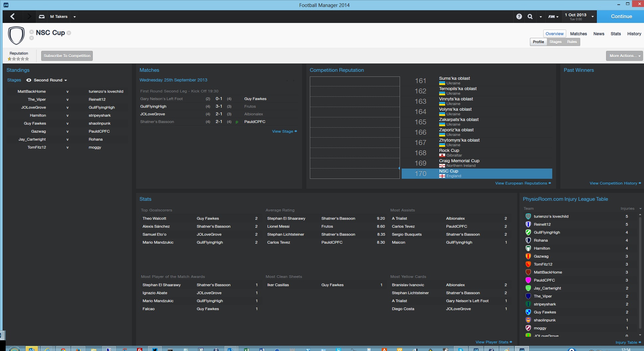Click 'Iker Casillas' clean sheets entry

pyautogui.click(x=278, y=285)
